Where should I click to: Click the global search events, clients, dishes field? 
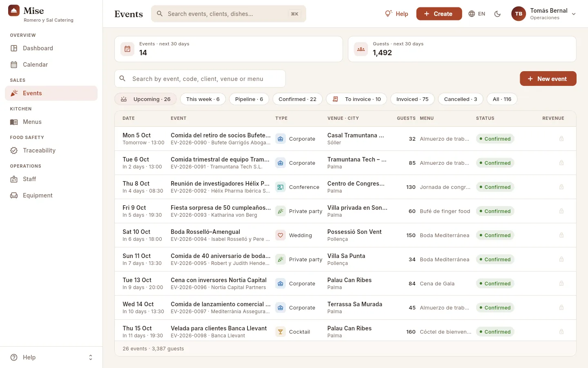[229, 14]
